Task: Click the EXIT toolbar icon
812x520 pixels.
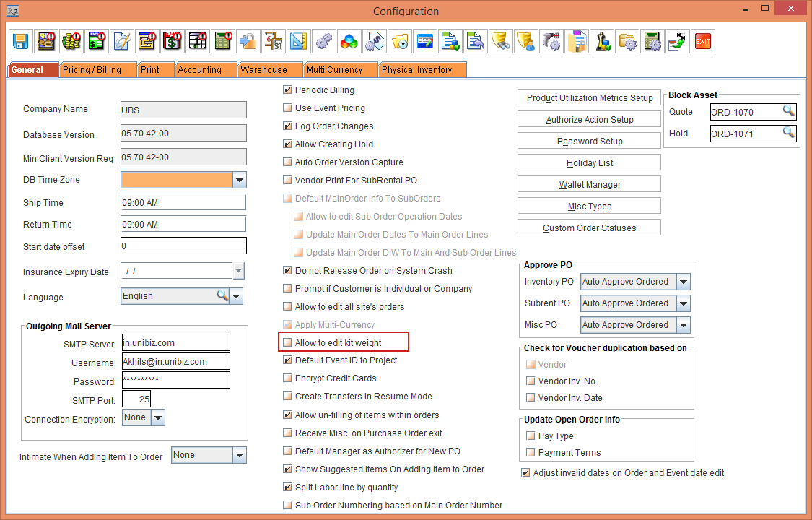Action: [702, 41]
